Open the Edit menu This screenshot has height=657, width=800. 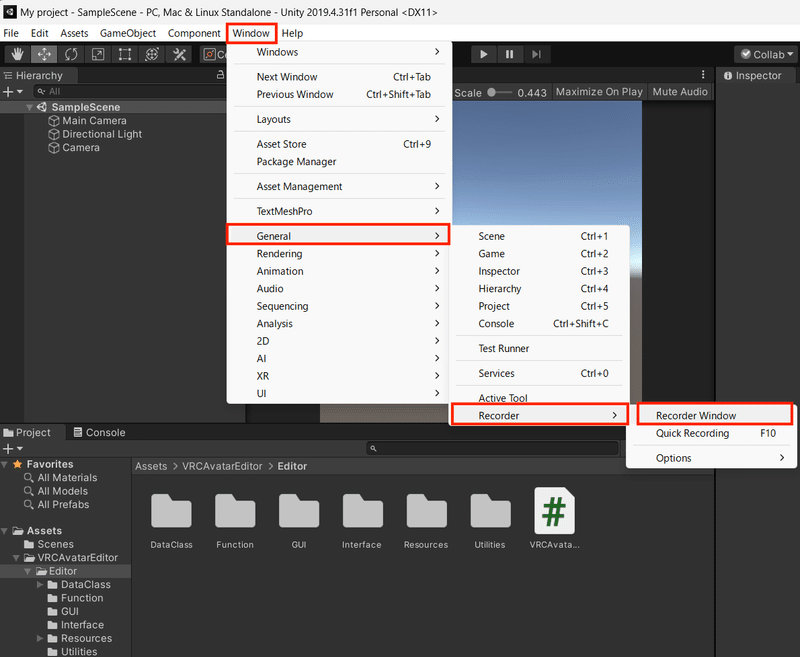[x=39, y=33]
